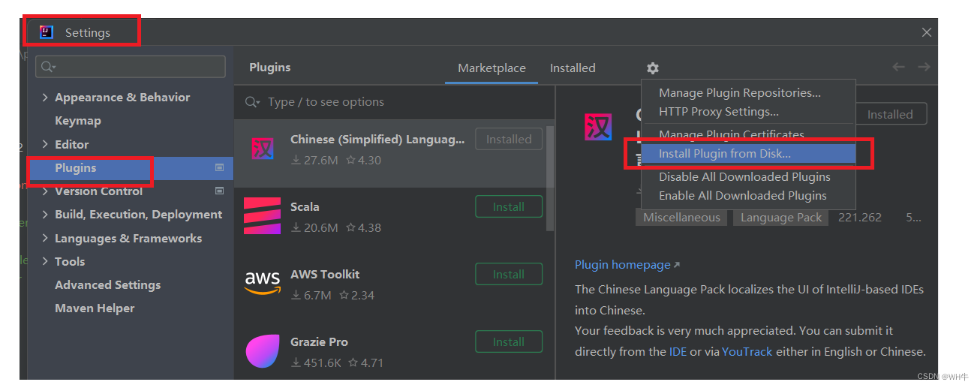Expand the Tools settings node

pyautogui.click(x=45, y=262)
